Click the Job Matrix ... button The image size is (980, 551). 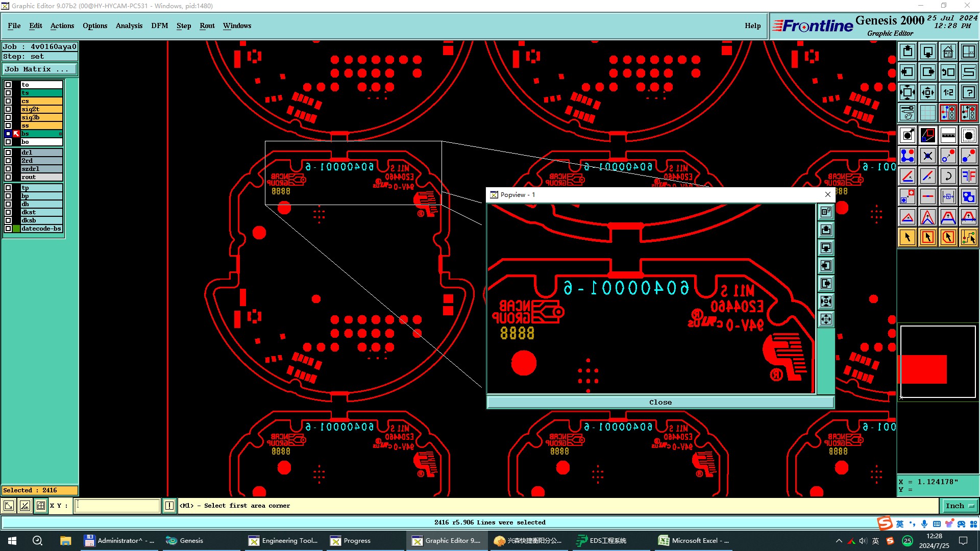40,69
